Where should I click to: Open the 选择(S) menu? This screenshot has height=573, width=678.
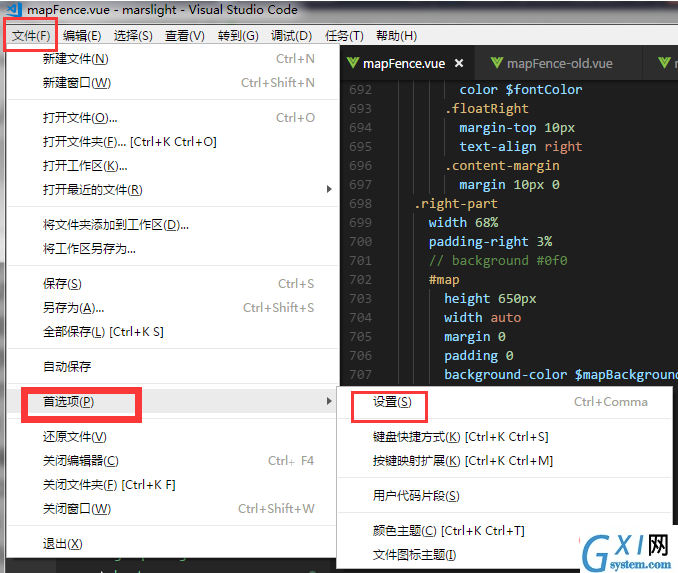133,35
